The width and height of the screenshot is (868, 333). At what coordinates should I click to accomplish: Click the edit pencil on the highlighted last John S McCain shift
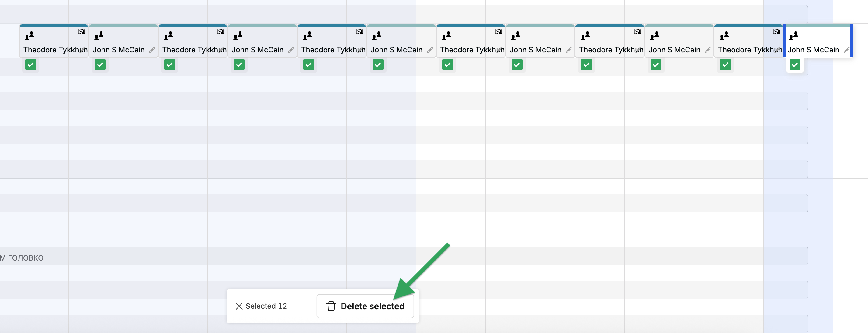point(846,50)
